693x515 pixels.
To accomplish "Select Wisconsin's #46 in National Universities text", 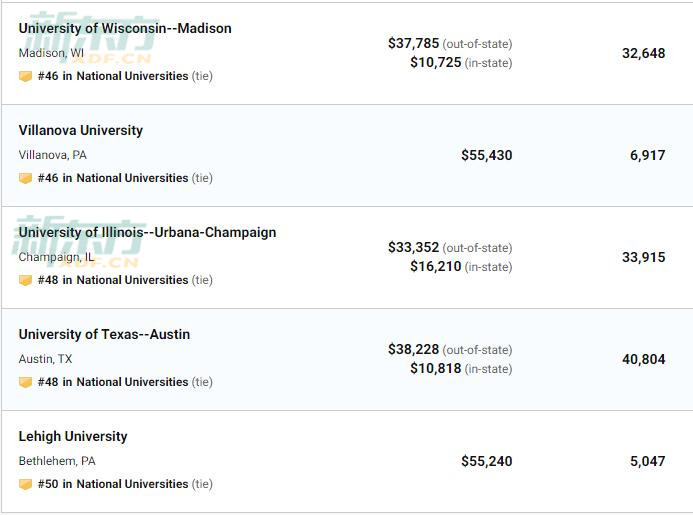I will 113,76.
